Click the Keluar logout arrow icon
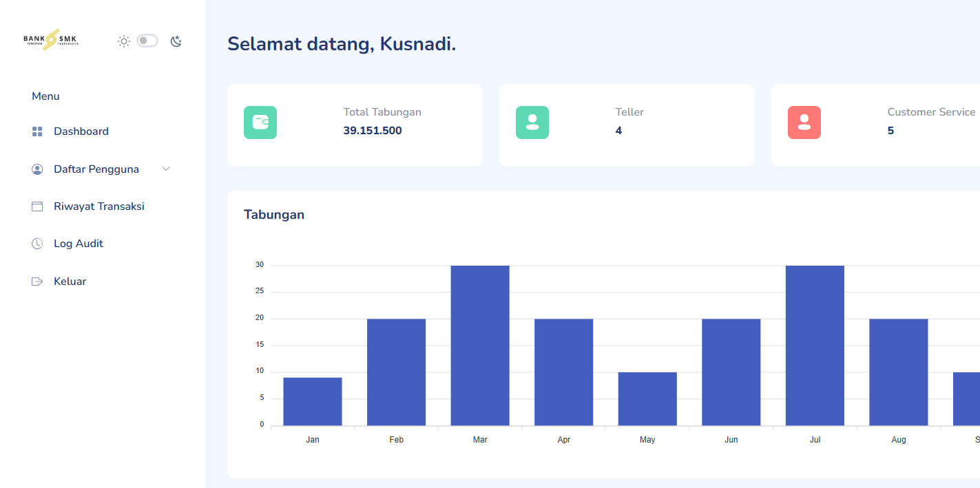The image size is (980, 488). click(x=37, y=282)
